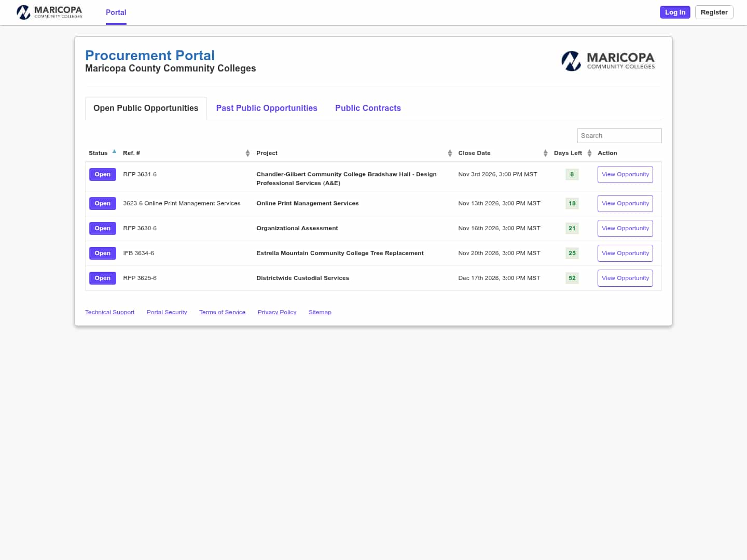Image resolution: width=747 pixels, height=560 pixels.
Task: Click the Districtwide Custodial Services project title
Action: [x=302, y=278]
